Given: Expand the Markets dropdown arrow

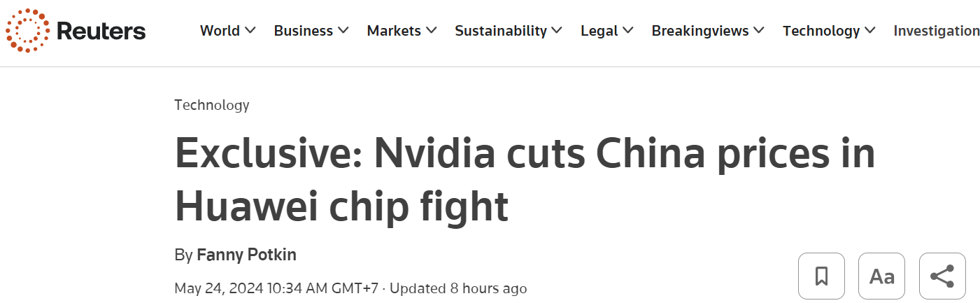Looking at the screenshot, I should [431, 31].
